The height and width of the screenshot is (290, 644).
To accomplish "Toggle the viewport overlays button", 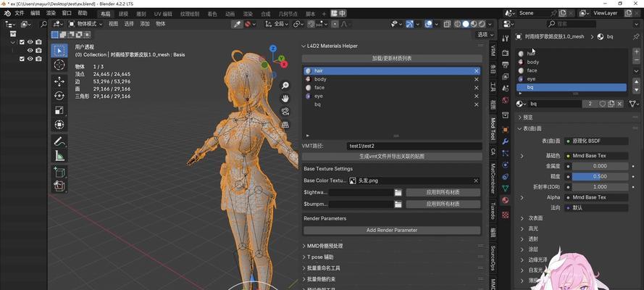I will (x=428, y=24).
